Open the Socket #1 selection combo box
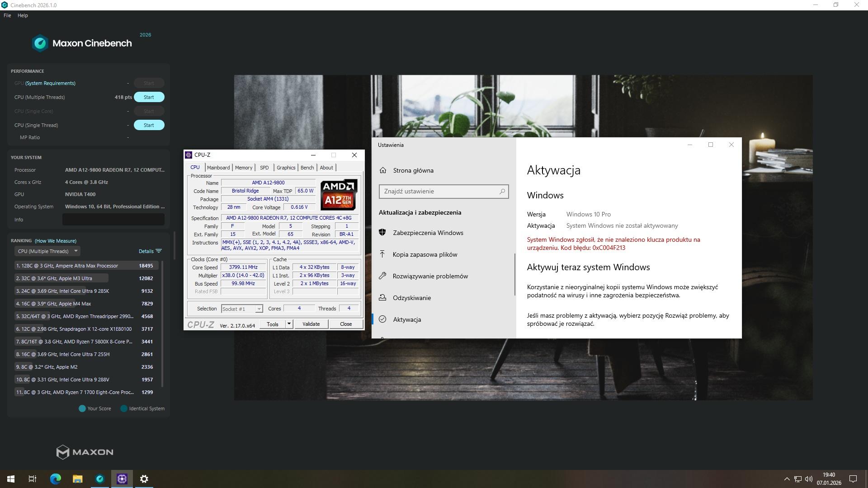 point(241,309)
